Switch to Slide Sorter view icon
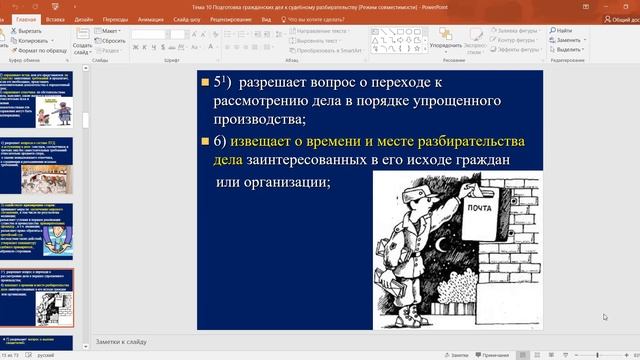 [537, 355]
